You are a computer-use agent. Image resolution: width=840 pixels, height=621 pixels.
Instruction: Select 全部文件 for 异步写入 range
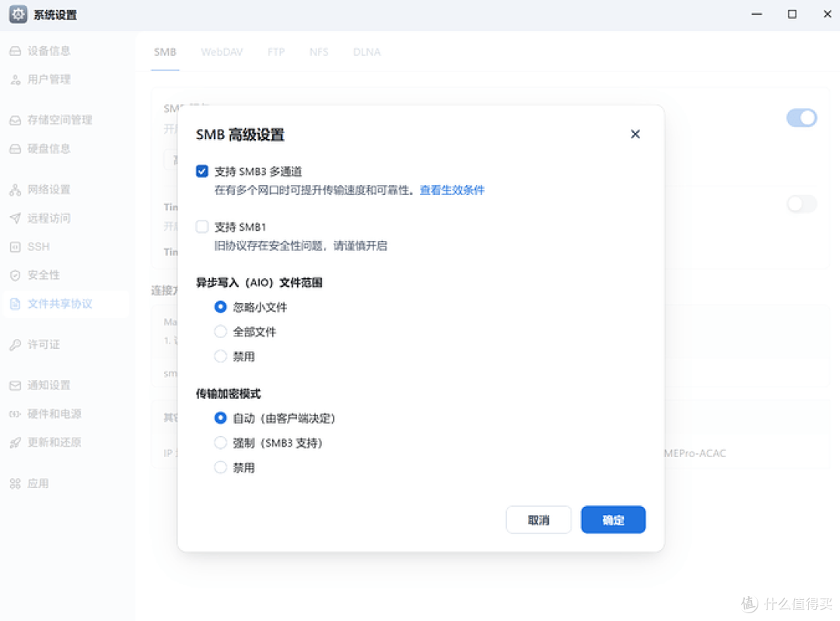pyautogui.click(x=220, y=331)
